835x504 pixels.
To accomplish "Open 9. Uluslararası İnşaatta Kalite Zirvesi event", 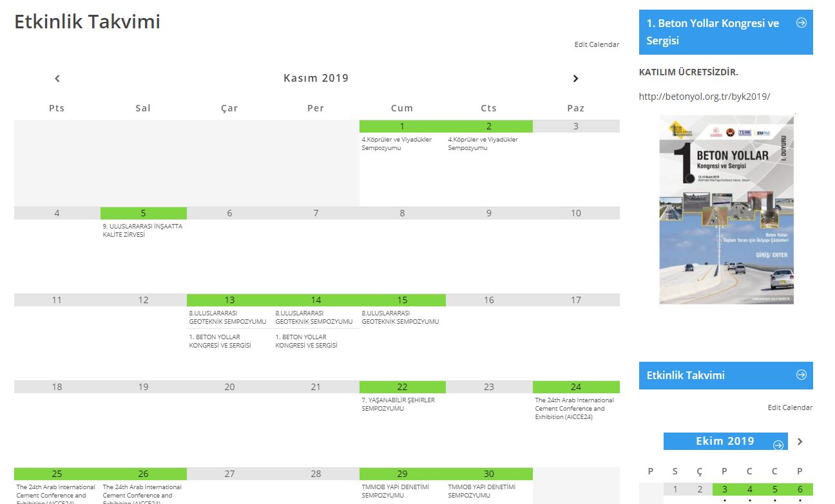I will pos(142,230).
